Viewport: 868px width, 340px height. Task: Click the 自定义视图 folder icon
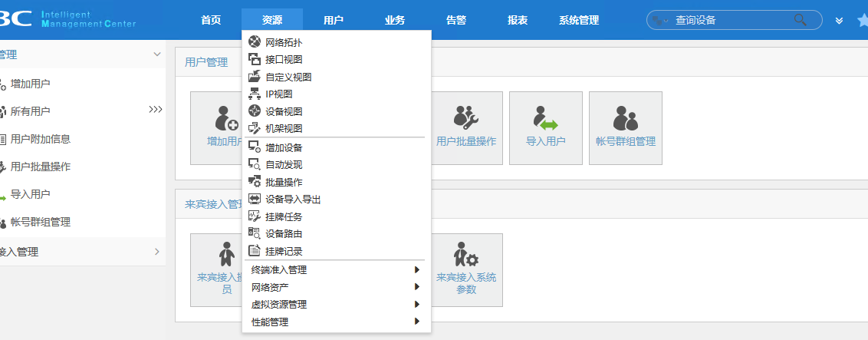coord(254,77)
